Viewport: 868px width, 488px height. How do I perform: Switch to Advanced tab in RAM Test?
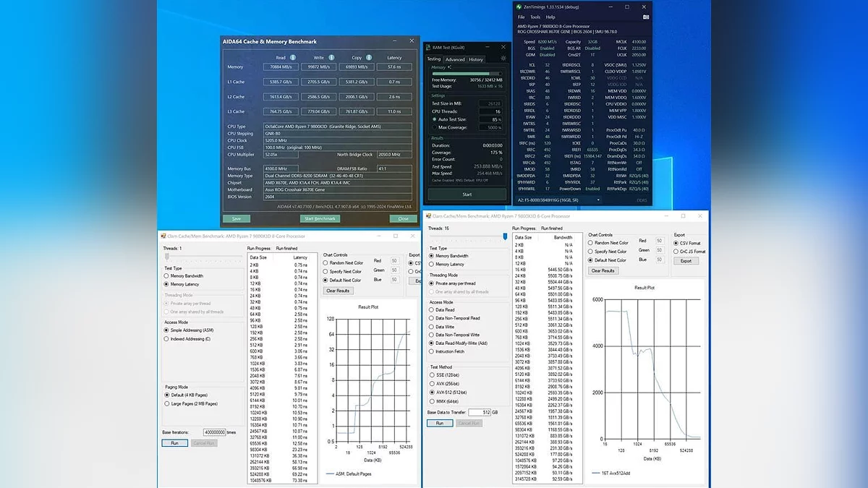pos(455,59)
